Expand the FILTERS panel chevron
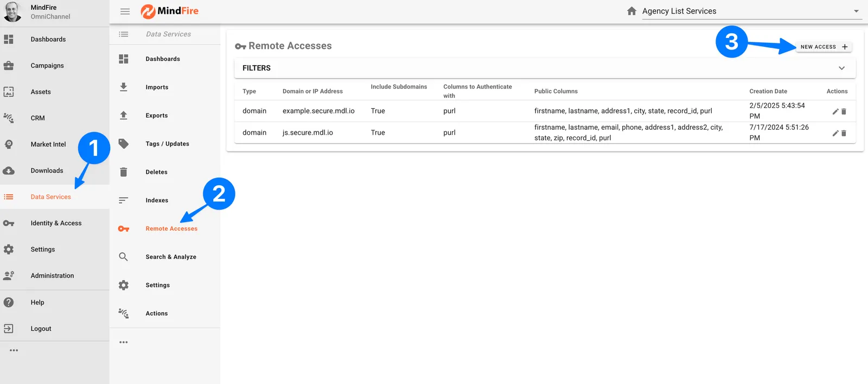This screenshot has height=384, width=868. [x=841, y=68]
